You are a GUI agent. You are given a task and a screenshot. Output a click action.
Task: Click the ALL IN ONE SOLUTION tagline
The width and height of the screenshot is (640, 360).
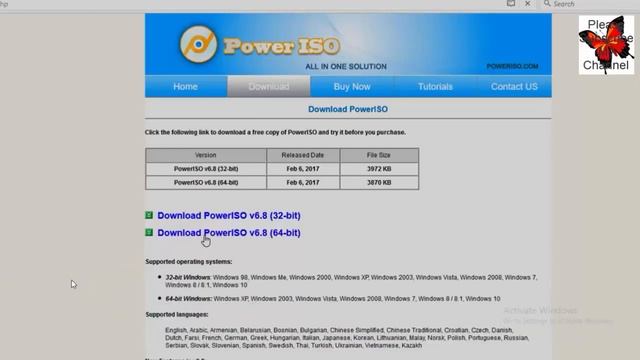(346, 67)
